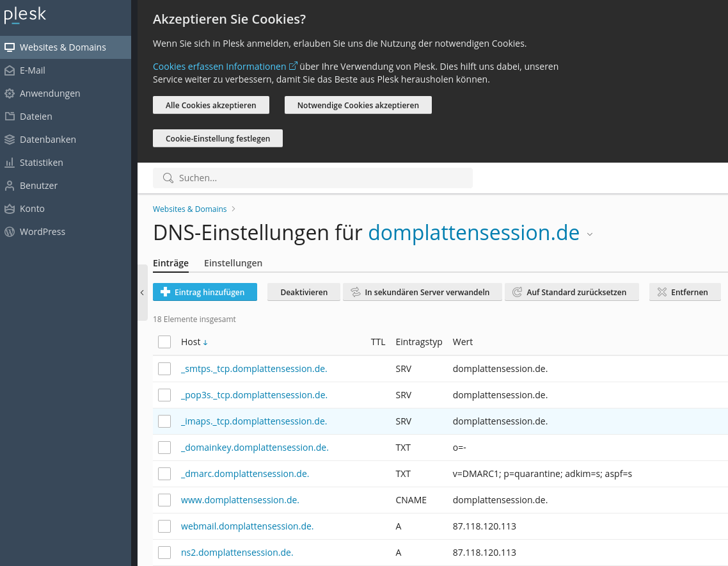
Task: Switch to the Einstellungen tab
Action: tap(233, 263)
